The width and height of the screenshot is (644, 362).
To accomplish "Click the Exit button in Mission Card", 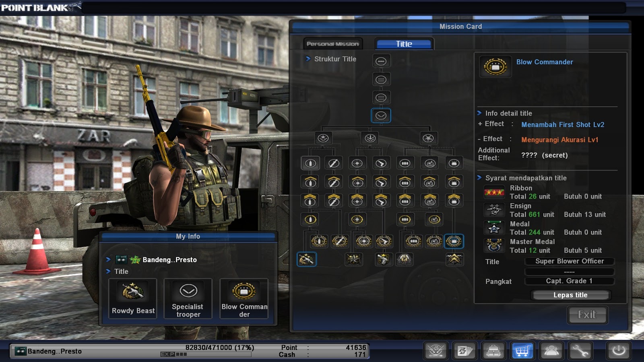I will (587, 315).
